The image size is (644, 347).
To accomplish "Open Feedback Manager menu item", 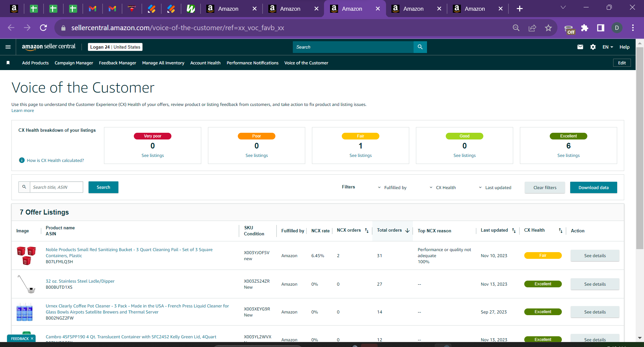I will click(117, 63).
